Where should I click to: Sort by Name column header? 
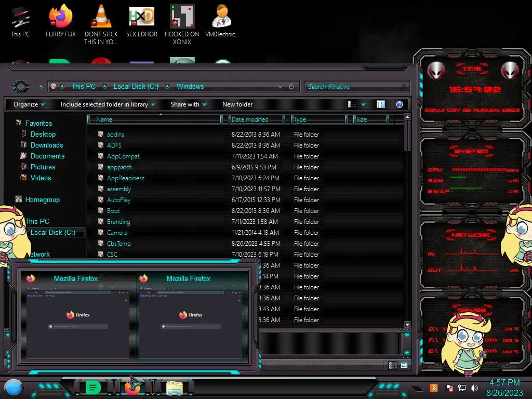(x=154, y=119)
